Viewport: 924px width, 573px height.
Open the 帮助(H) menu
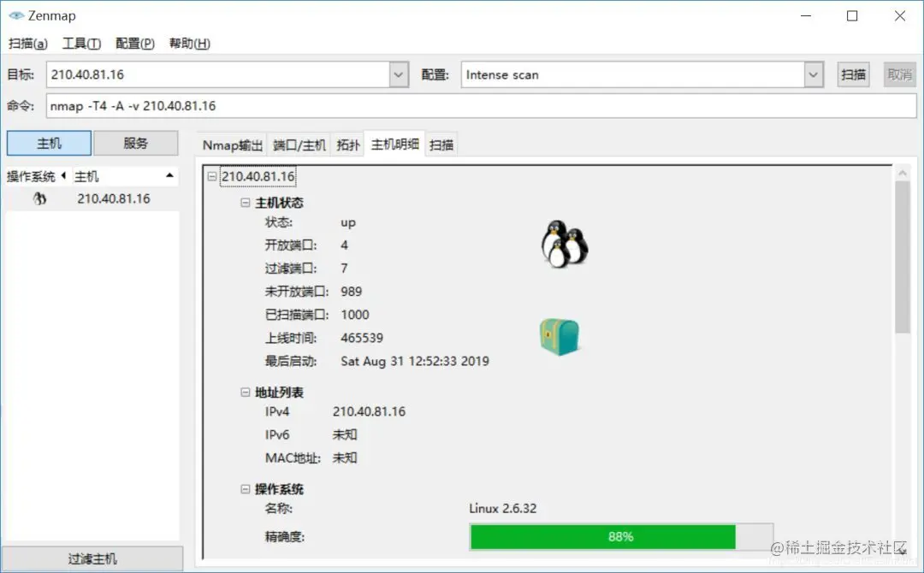(x=189, y=44)
